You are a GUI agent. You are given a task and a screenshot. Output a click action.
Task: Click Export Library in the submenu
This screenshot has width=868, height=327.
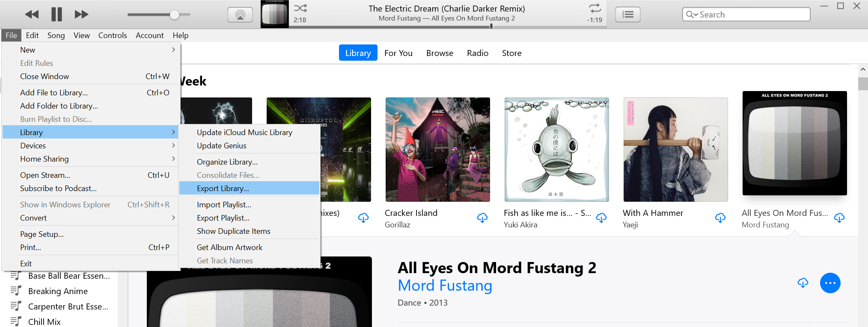250,189
